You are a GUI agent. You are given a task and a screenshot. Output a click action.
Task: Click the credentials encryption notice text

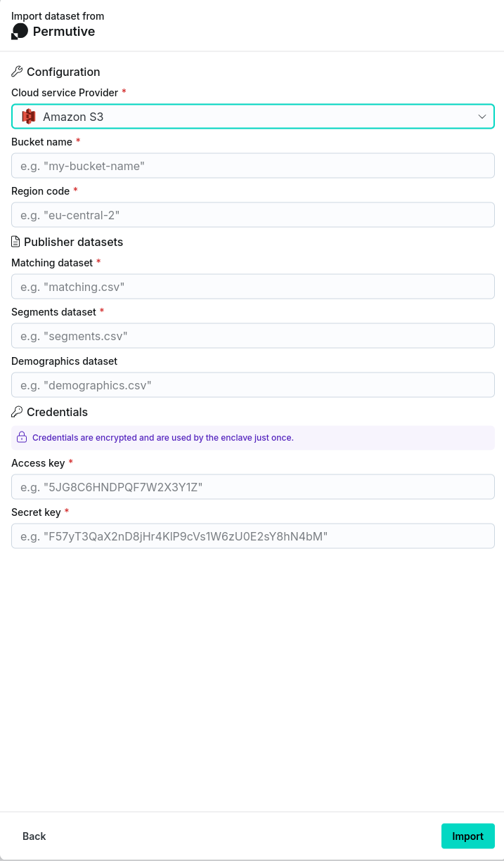[163, 438]
